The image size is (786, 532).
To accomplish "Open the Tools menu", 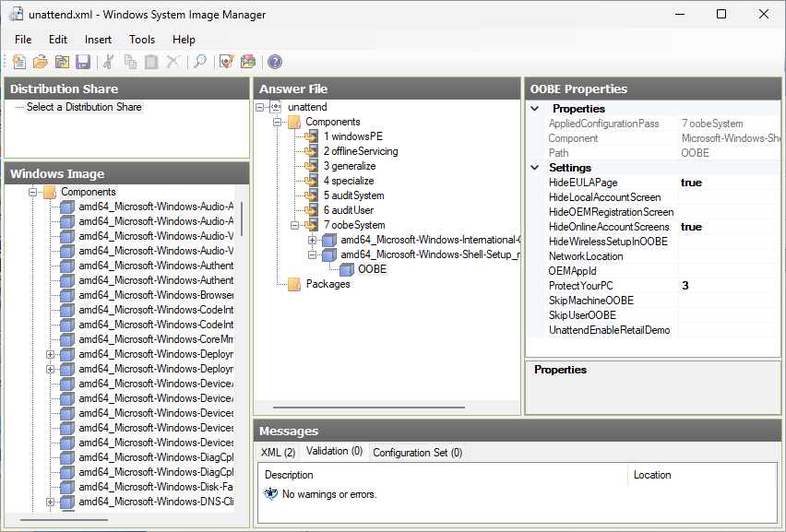I will [x=142, y=40].
